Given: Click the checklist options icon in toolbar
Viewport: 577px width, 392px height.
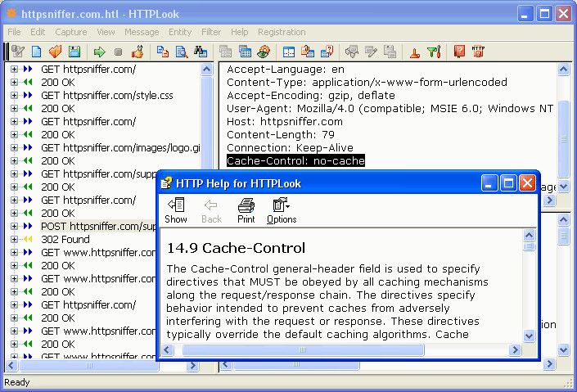Looking at the screenshot, I should pyautogui.click(x=18, y=52).
